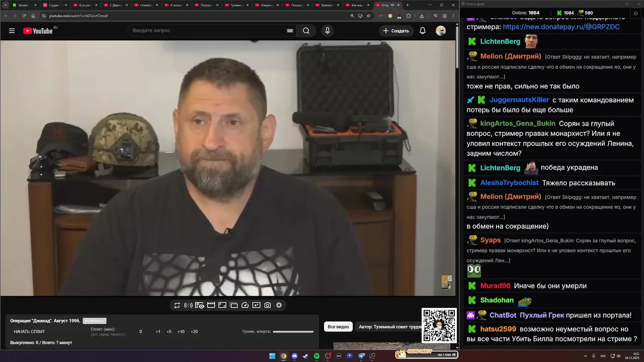
Task: Click the filter/eye icon in player toolbar
Action: coord(199,305)
